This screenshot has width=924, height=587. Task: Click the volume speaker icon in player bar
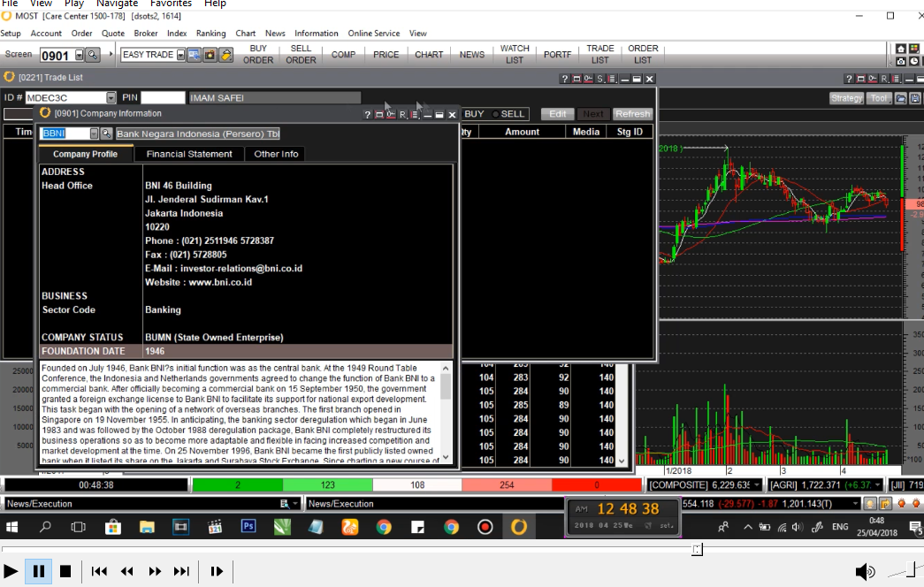point(865,571)
